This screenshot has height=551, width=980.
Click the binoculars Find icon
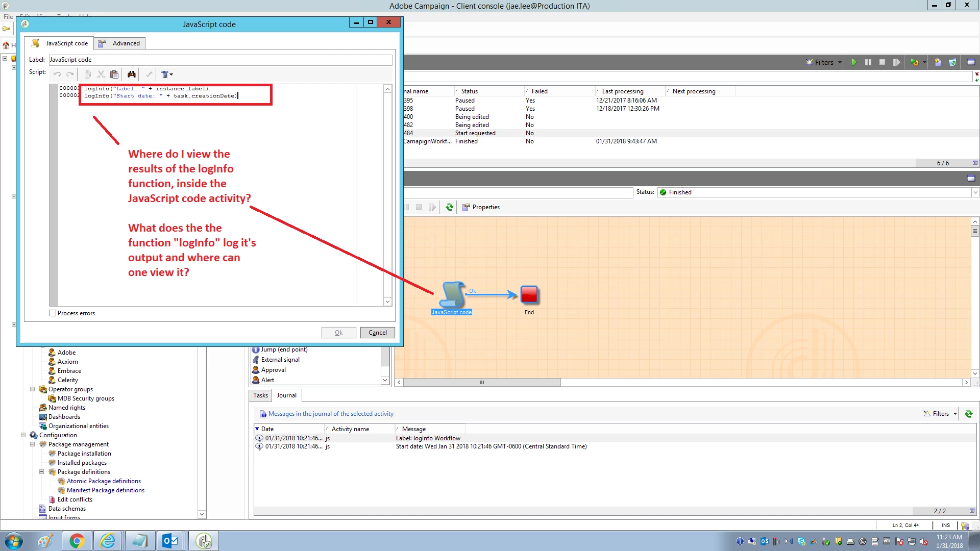[x=132, y=74]
